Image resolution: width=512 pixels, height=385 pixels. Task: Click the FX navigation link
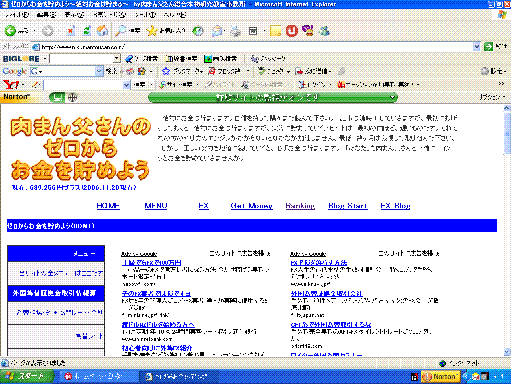tap(203, 206)
